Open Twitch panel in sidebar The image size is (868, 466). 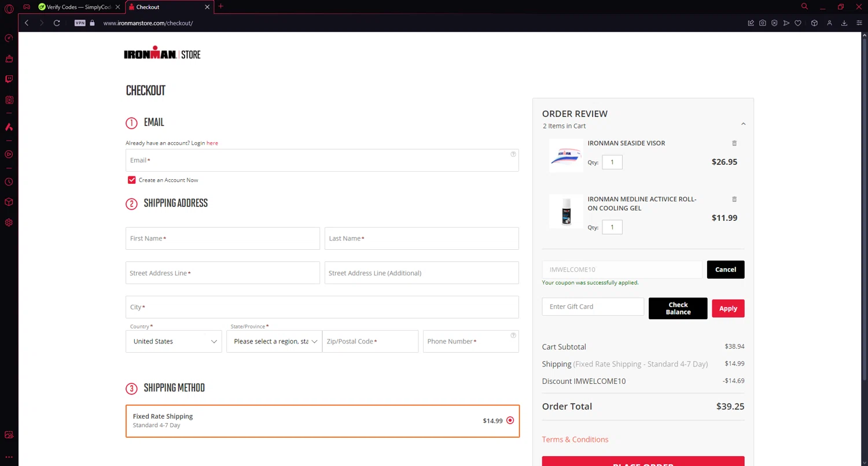(9, 79)
